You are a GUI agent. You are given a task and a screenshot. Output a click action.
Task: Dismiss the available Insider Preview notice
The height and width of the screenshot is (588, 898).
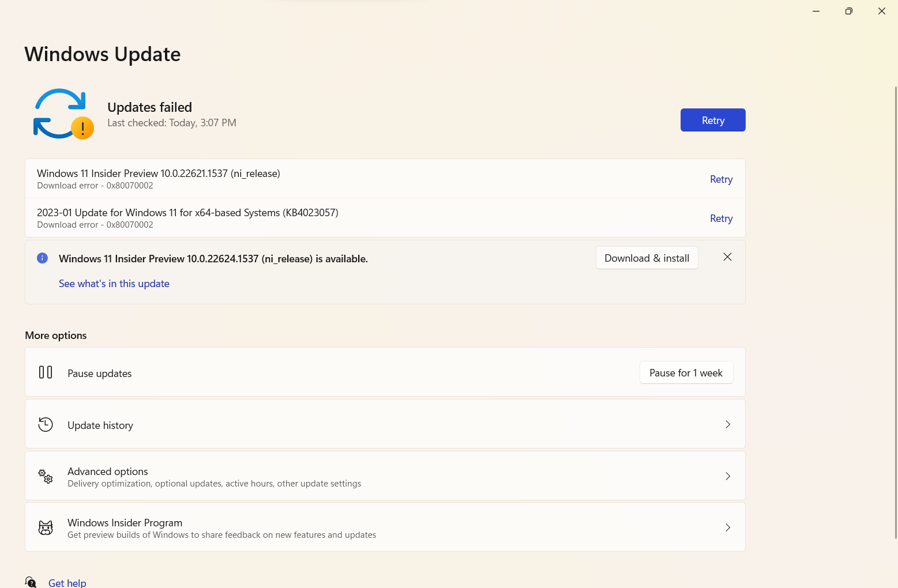(x=727, y=257)
